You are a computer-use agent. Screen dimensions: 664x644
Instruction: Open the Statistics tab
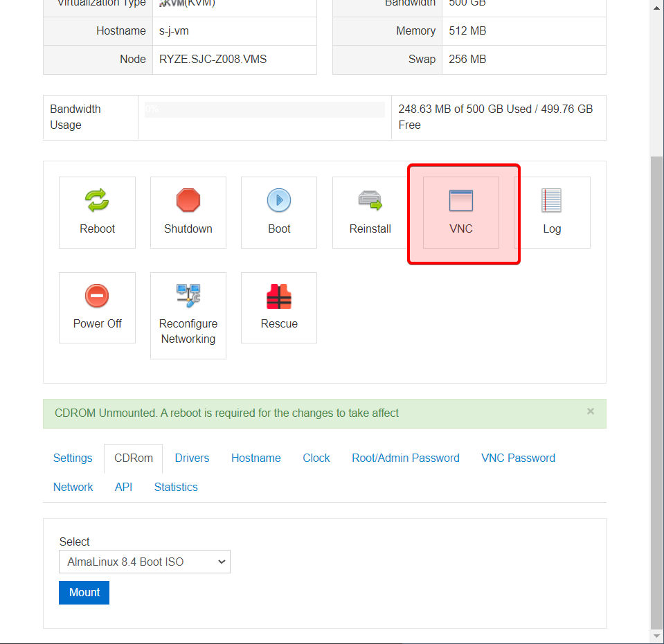[x=175, y=487]
